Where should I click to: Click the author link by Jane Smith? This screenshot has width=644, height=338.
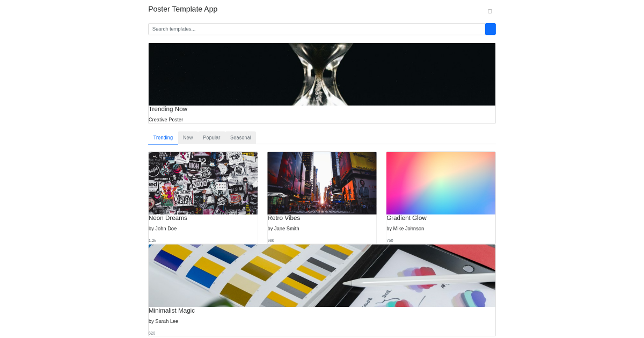[x=283, y=229]
